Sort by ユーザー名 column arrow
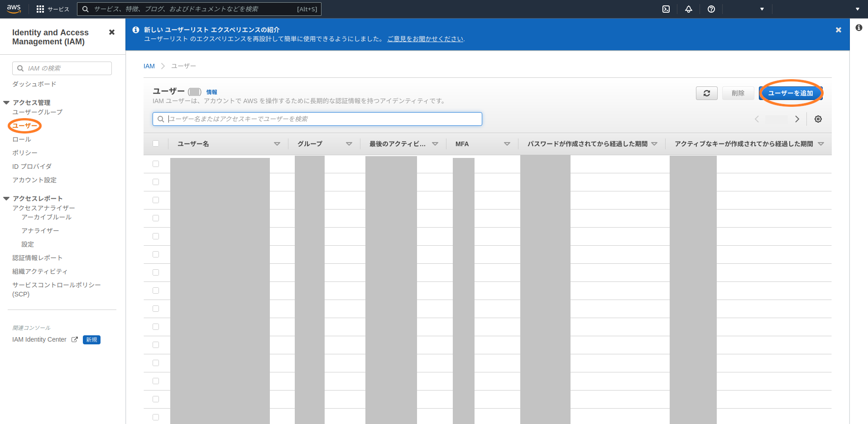Viewport: 868px width, 424px height. point(277,144)
